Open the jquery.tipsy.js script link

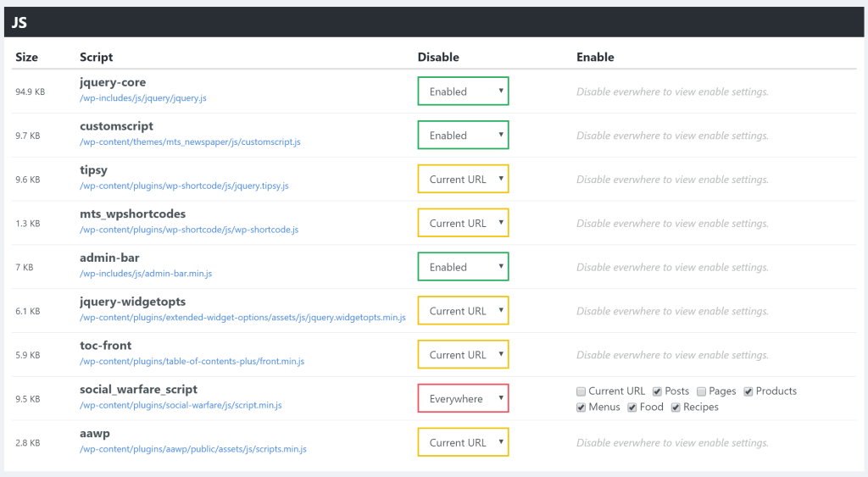pyautogui.click(x=184, y=186)
